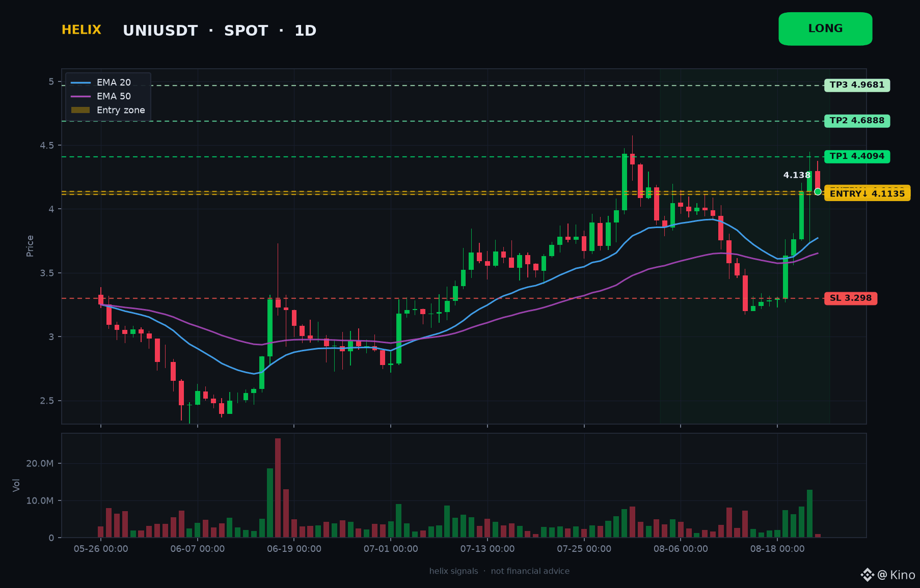This screenshot has height=588, width=920.
Task: Click the ENTRY 4.1135 price tag
Action: 867,193
